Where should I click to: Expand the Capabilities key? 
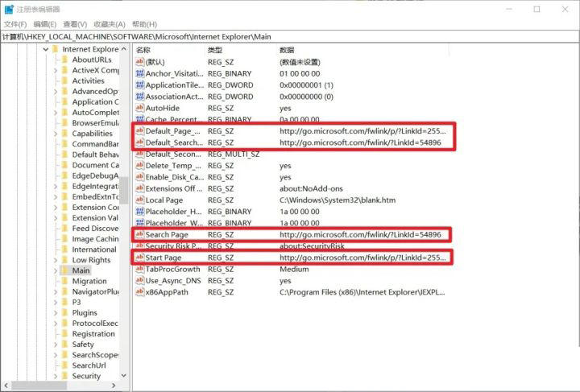pyautogui.click(x=56, y=134)
